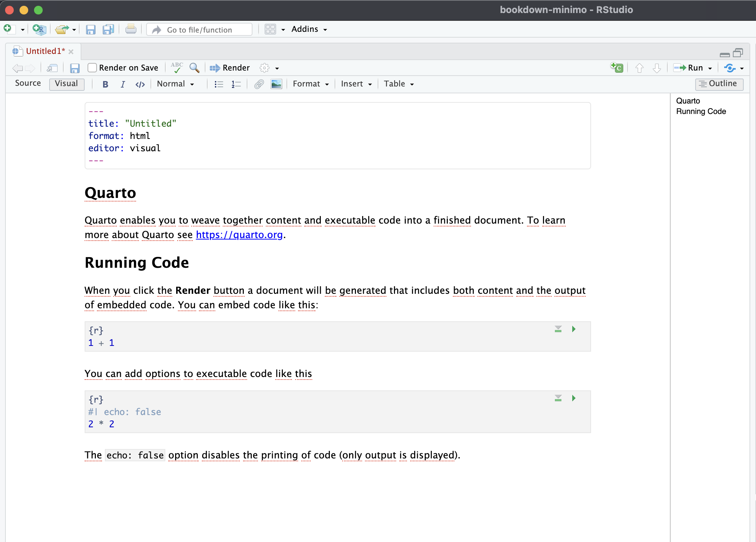The width and height of the screenshot is (756, 542).
Task: Save all open documents
Action: pyautogui.click(x=108, y=29)
